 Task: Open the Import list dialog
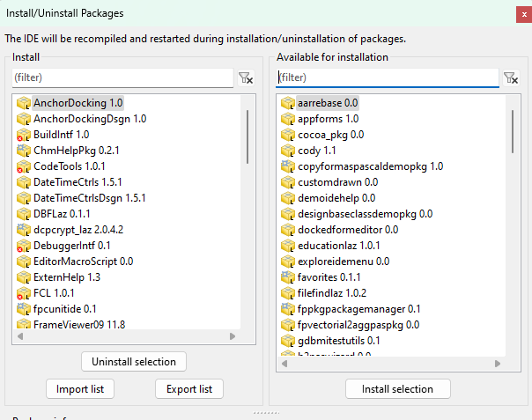click(x=80, y=389)
